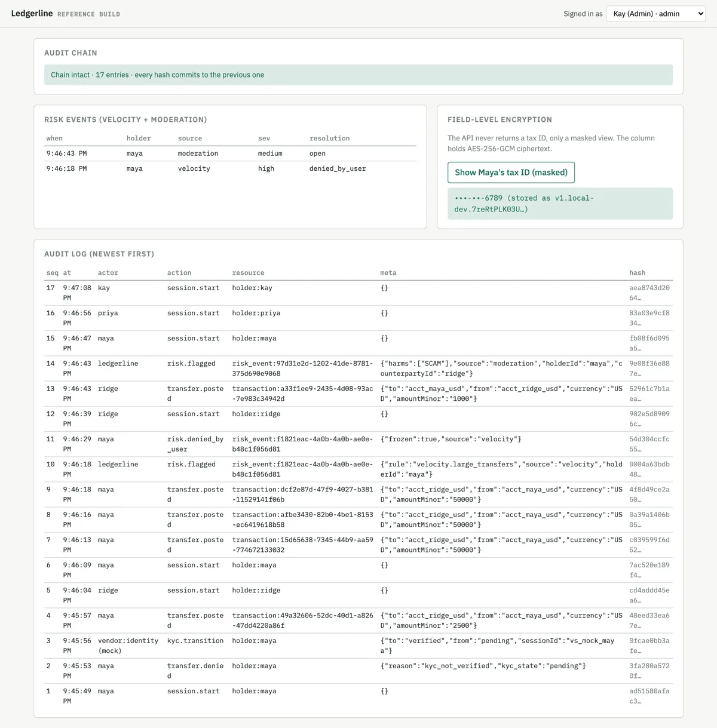Click resource holder:priya in seq 16
This screenshot has height=728, width=717.
click(256, 313)
